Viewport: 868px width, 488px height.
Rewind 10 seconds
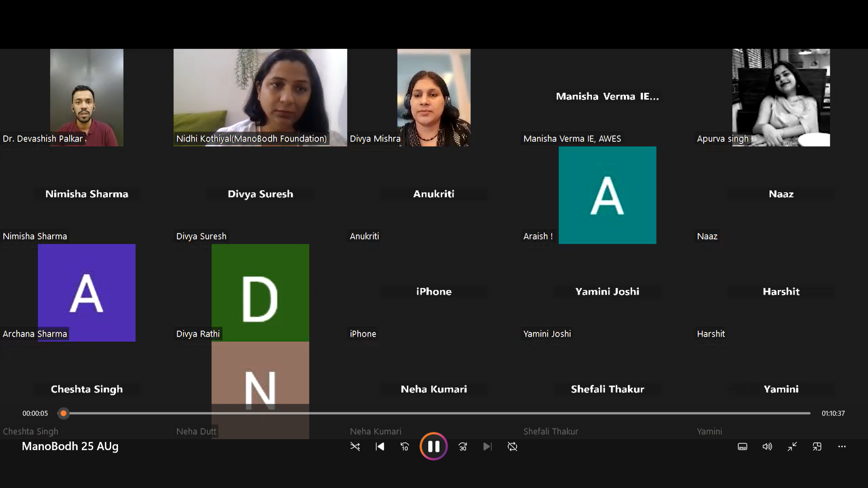[405, 446]
